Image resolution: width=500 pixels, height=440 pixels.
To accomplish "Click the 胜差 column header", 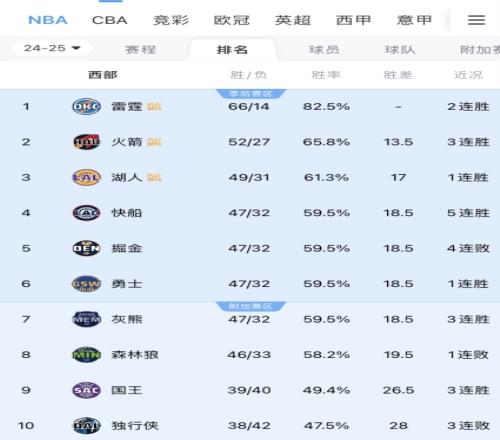I will [398, 75].
